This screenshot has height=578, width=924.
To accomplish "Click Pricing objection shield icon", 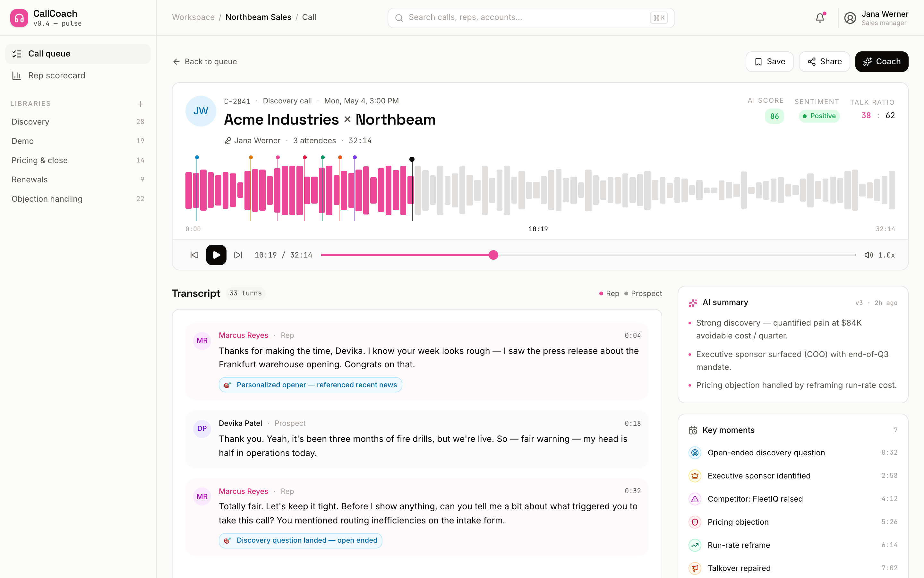I will pyautogui.click(x=695, y=522).
